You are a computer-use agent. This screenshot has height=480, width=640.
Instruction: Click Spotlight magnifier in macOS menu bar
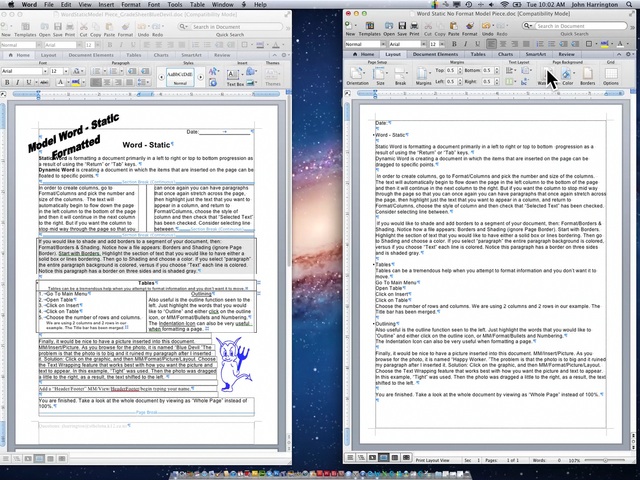629,4
